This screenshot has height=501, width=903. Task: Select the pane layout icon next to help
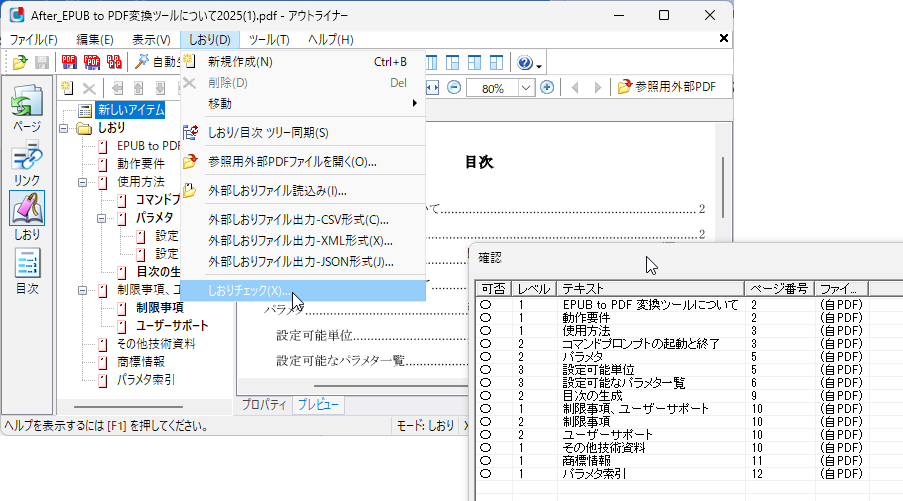(x=496, y=63)
